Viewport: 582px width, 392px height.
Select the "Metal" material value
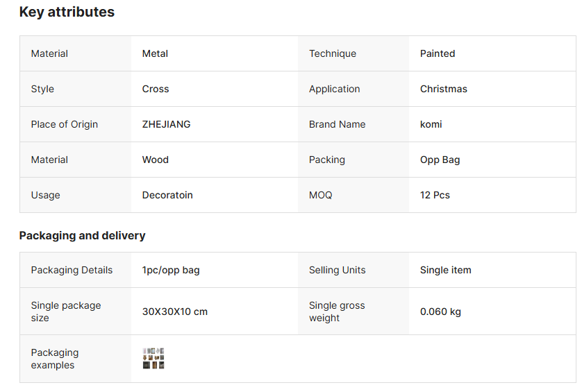click(x=155, y=53)
